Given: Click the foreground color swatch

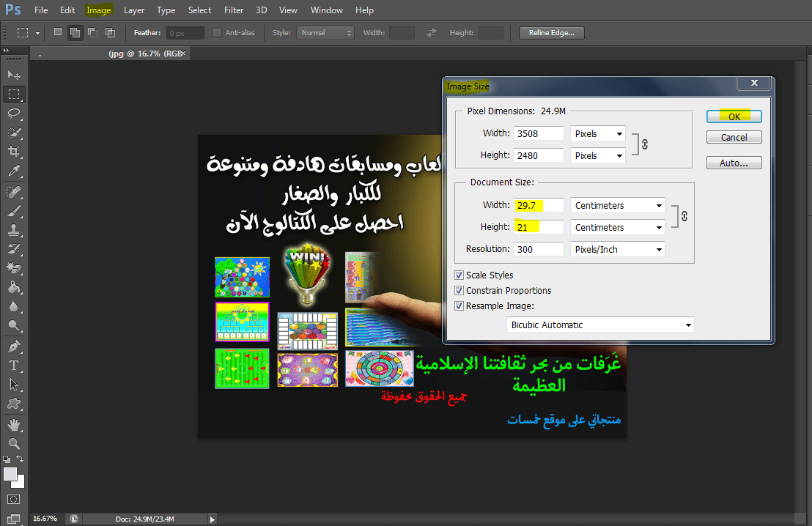Looking at the screenshot, I should (x=10, y=474).
